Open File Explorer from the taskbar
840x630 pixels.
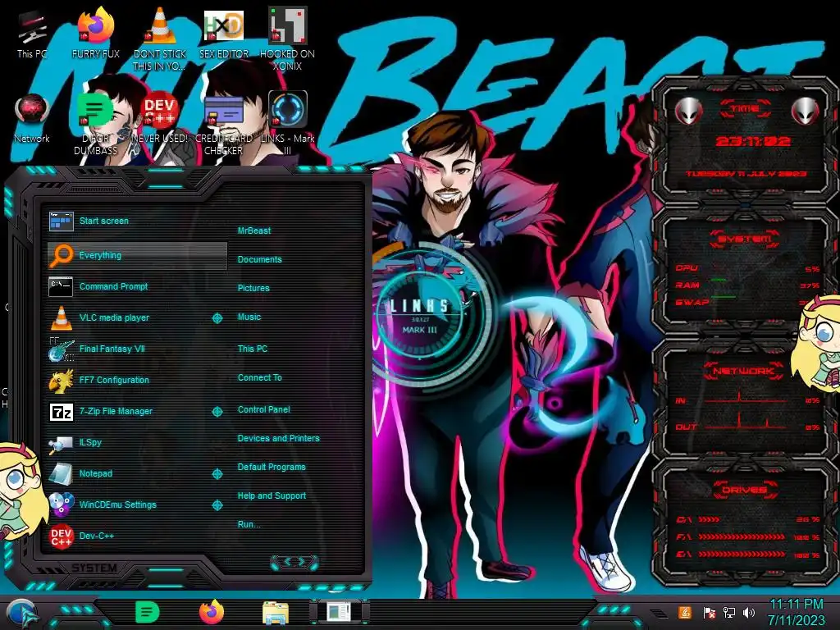[276, 613]
